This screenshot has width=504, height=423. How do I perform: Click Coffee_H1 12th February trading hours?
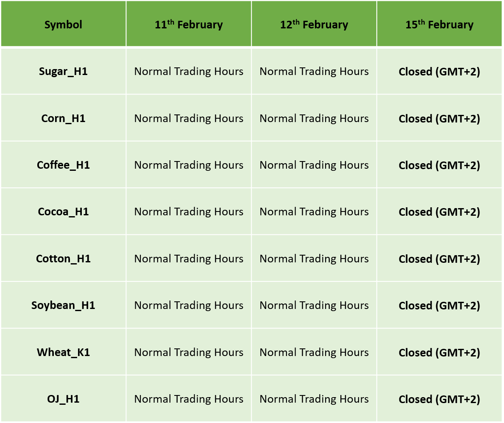(x=314, y=165)
